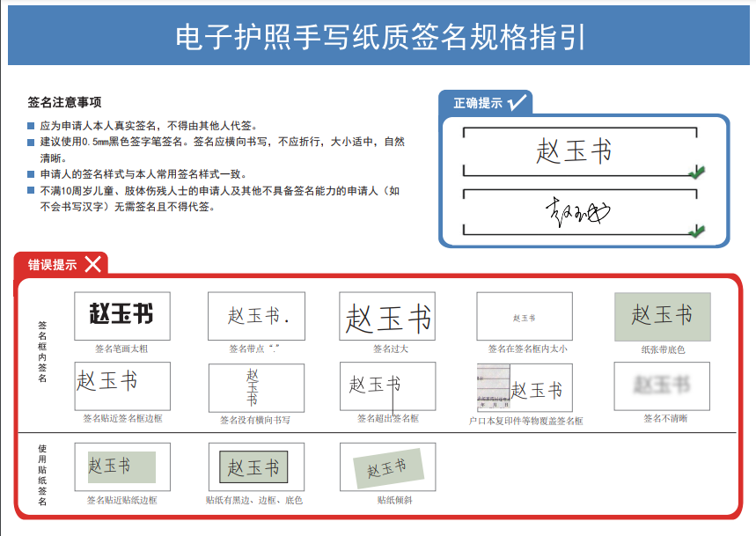Select the correct cursive signature sample
Viewport: 756px width, 536px height.
click(577, 211)
